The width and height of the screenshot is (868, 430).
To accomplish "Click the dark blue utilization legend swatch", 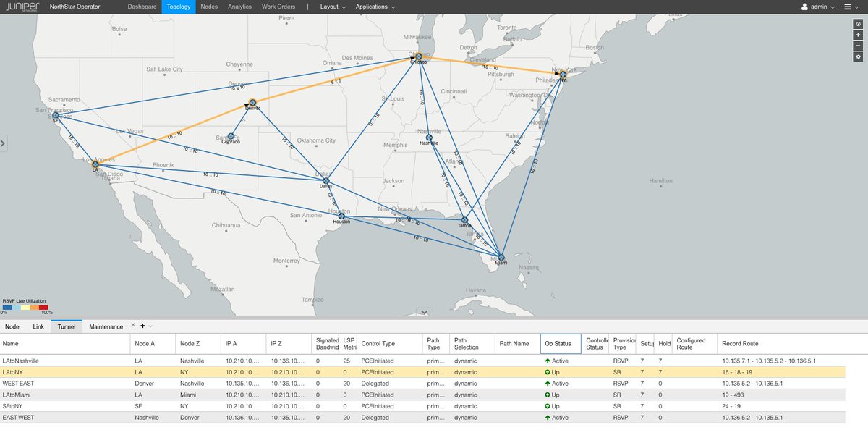I will point(7,307).
